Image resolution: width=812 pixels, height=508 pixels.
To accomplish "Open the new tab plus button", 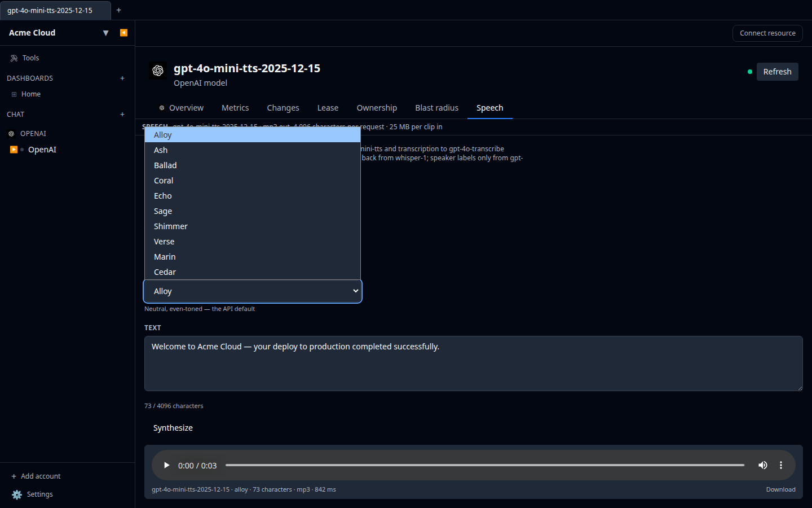I will coord(118,10).
